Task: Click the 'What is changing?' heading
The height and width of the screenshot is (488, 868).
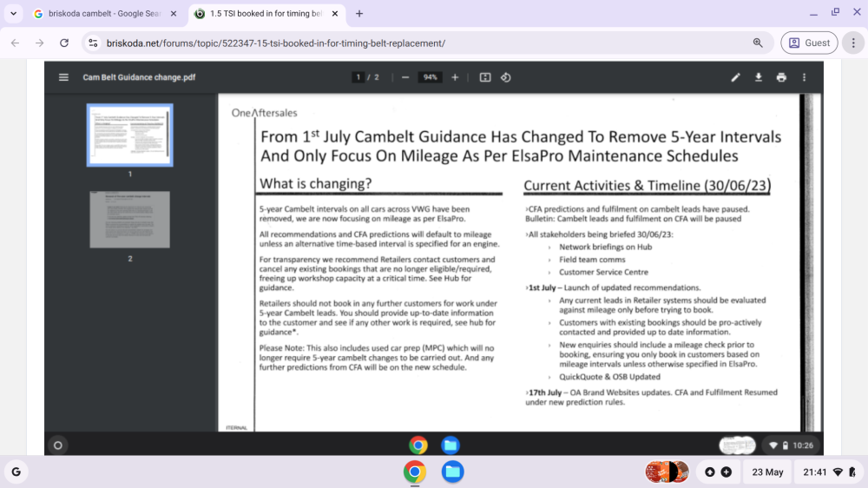Action: (316, 184)
